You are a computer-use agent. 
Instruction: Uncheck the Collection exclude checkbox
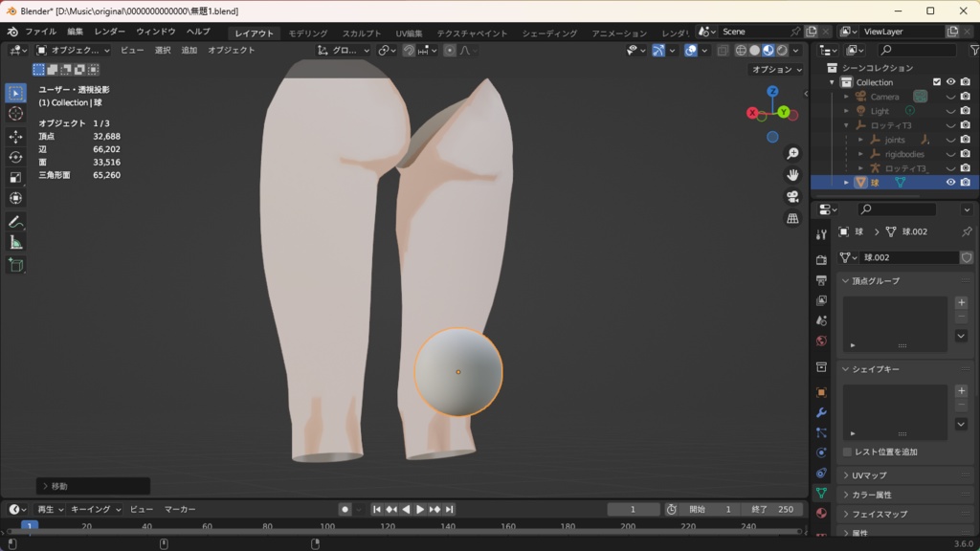click(x=937, y=82)
